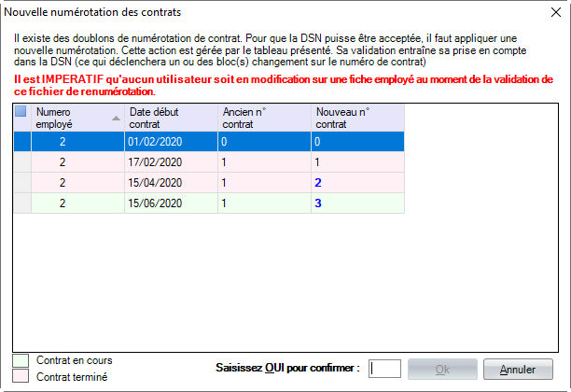Select the 17/02/2020 start date cell
The width and height of the screenshot is (571, 392).
(170, 161)
